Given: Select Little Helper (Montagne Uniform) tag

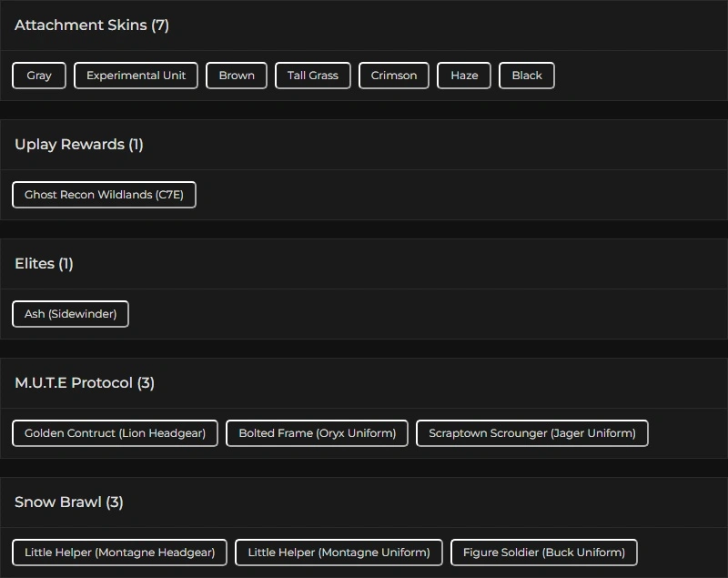Looking at the screenshot, I should coord(339,553).
